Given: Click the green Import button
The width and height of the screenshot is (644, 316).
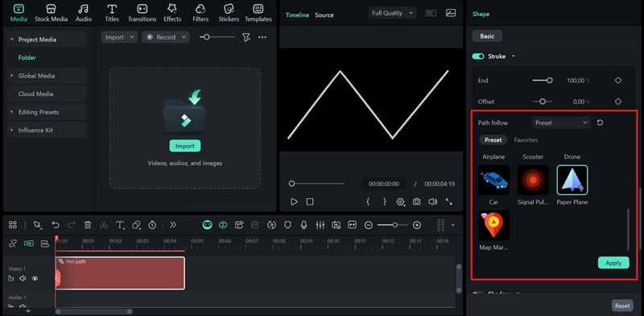Looking at the screenshot, I should [x=185, y=146].
